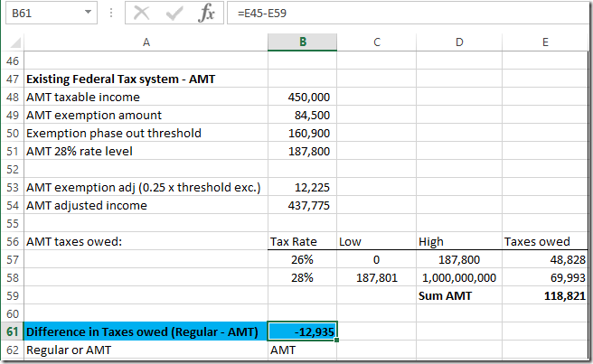
Task: Click the formula bar with =E45-E59
Action: 408,14
